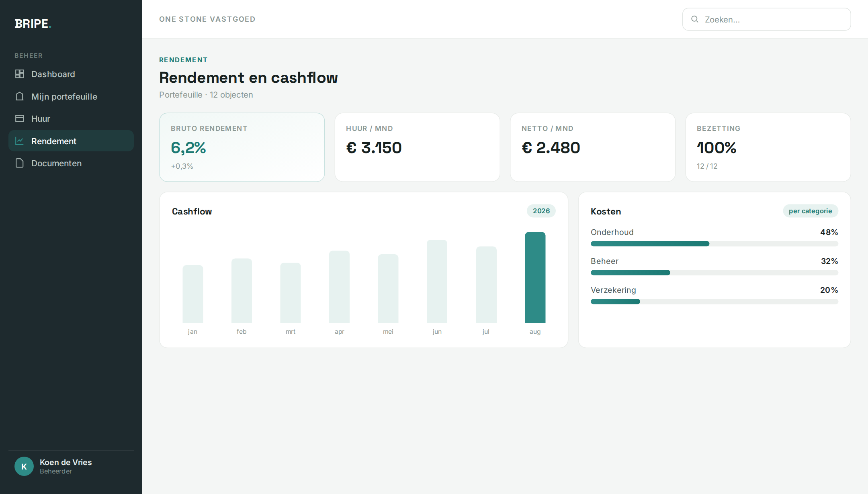Click the Verzekering label
The width and height of the screenshot is (868, 494).
pos(613,290)
